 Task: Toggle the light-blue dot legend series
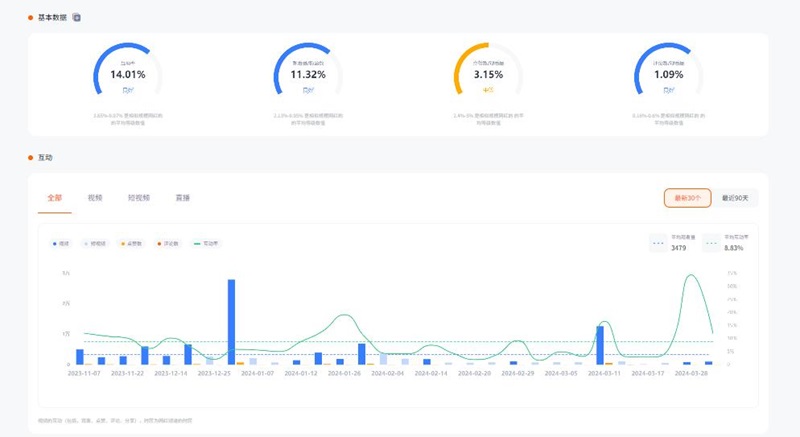[96, 243]
